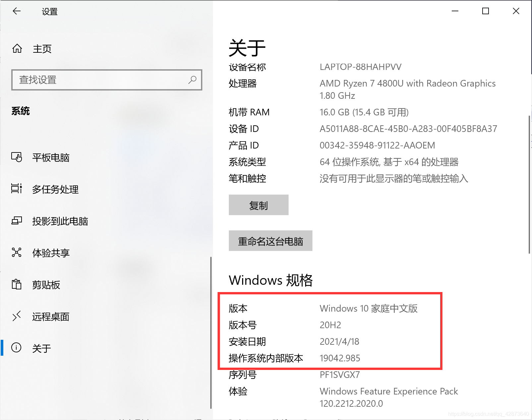Click the search magnifier icon
This screenshot has height=420, width=532.
[192, 80]
